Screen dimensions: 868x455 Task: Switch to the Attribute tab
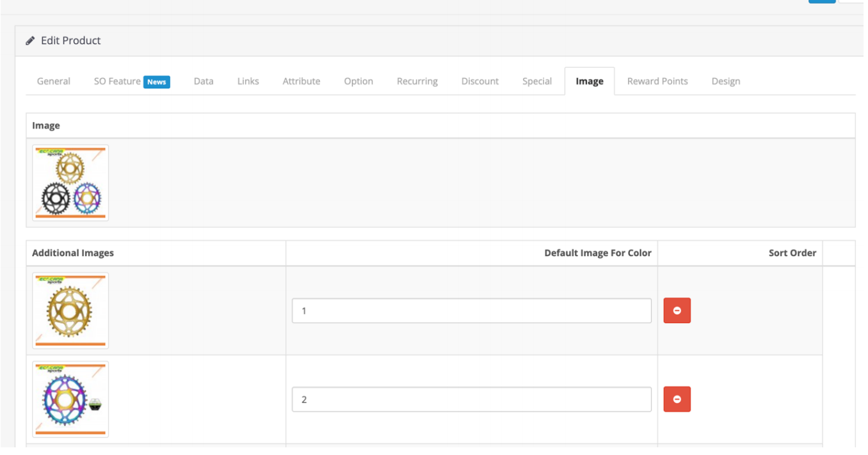click(x=301, y=81)
